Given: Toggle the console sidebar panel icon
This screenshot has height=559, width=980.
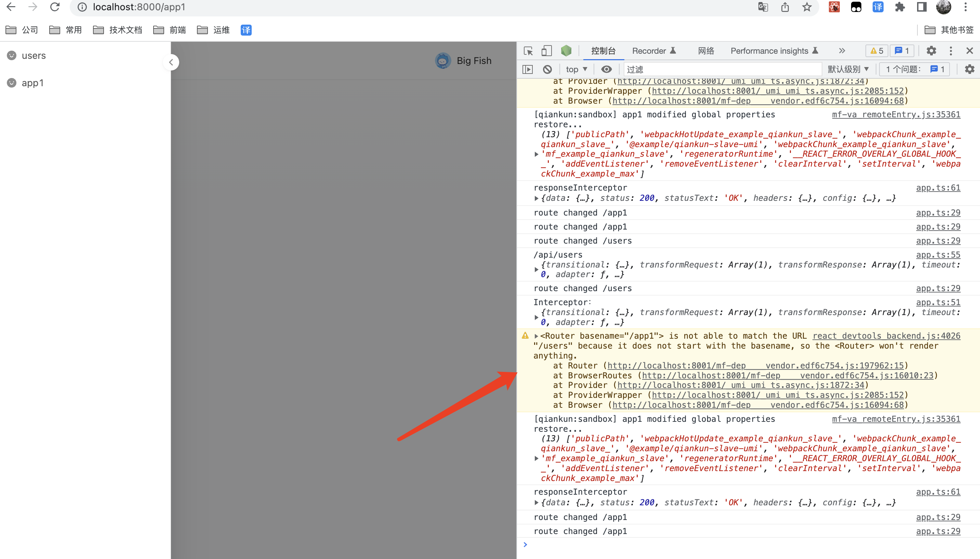Looking at the screenshot, I should click(x=528, y=69).
